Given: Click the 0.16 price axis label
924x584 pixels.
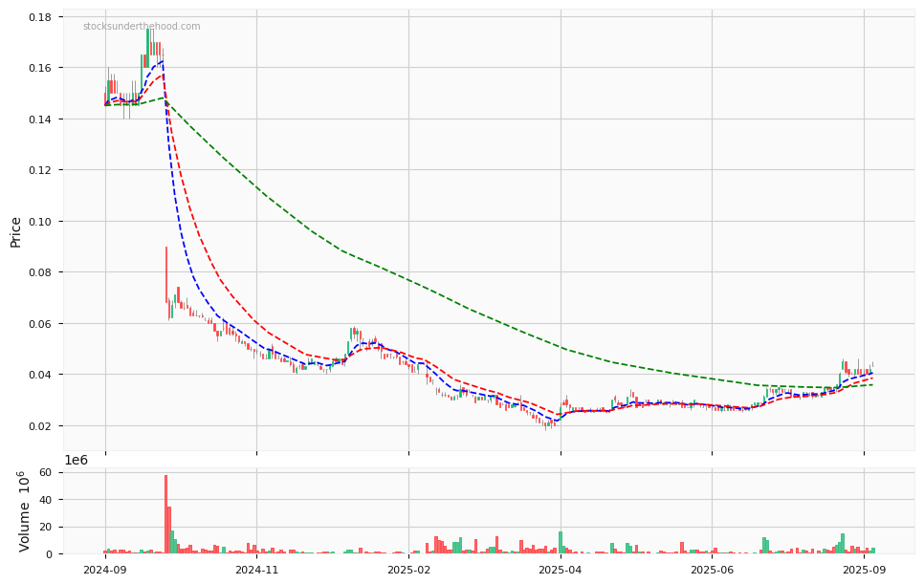Looking at the screenshot, I should (x=39, y=68).
